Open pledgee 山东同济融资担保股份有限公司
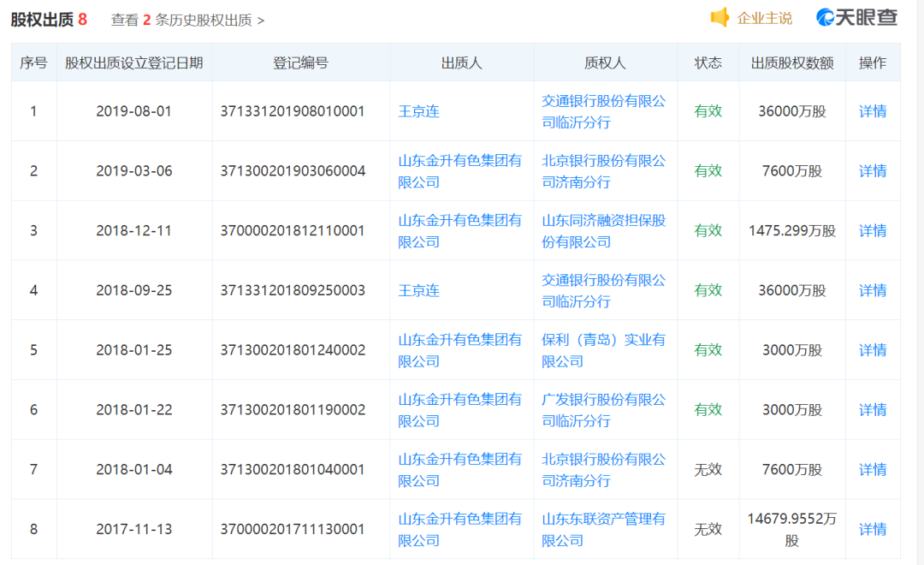The image size is (924, 565). pos(604,230)
